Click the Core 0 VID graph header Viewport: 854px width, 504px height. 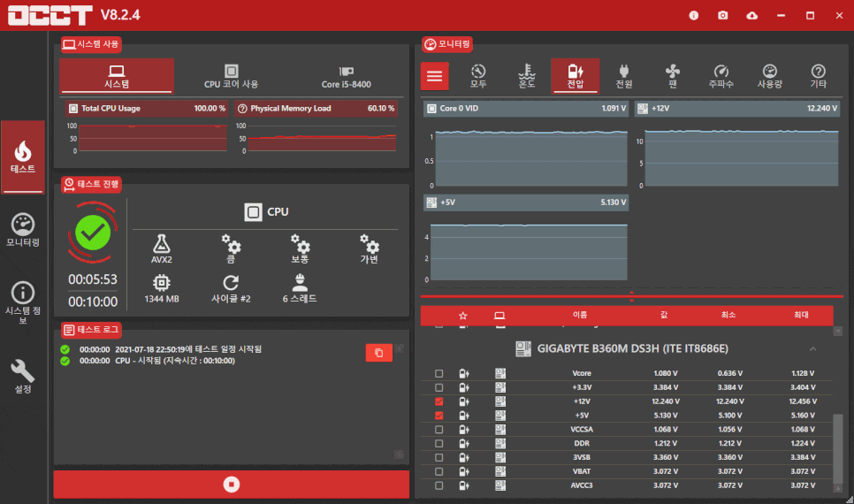(526, 109)
